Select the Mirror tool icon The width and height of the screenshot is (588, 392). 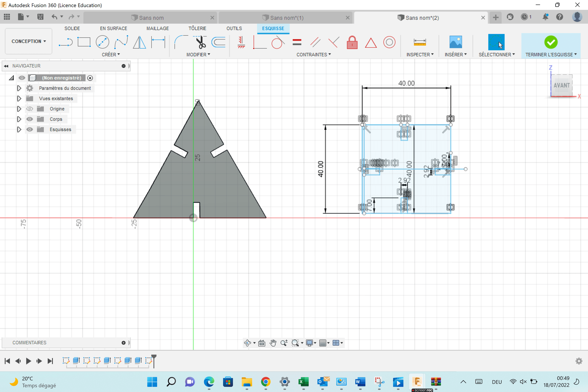[140, 42]
